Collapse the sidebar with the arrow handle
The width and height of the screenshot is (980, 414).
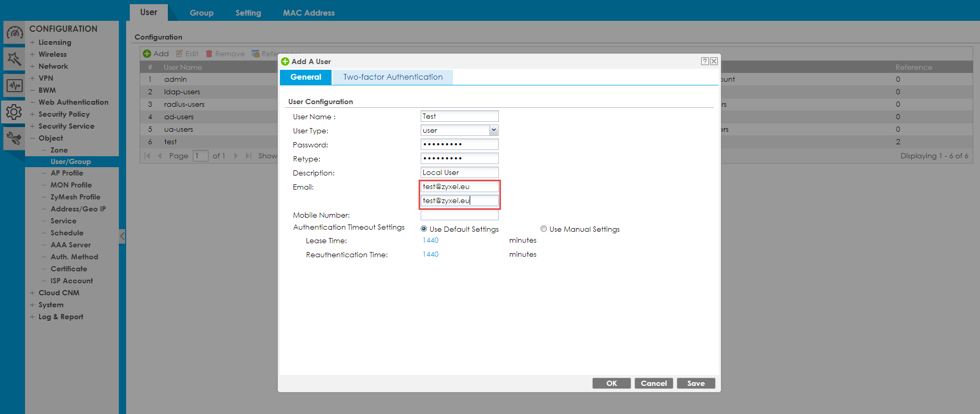pyautogui.click(x=122, y=236)
